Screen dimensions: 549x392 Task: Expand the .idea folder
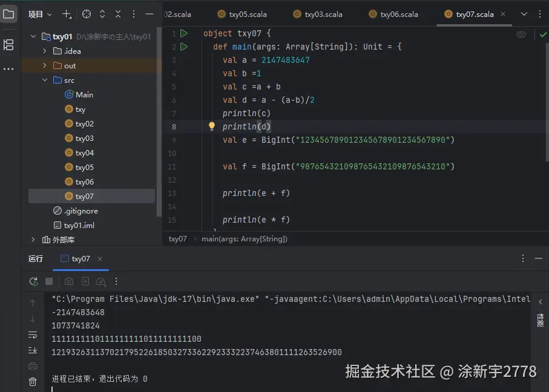tap(44, 51)
